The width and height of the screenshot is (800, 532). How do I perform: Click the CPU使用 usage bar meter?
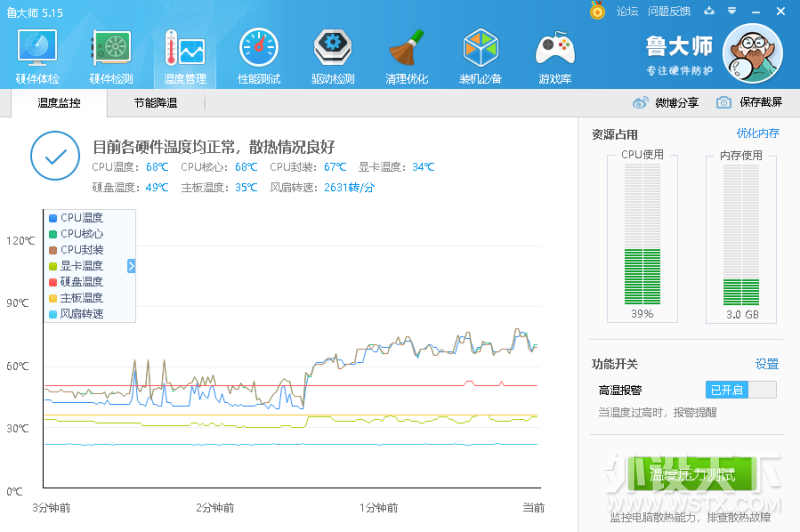pos(642,234)
